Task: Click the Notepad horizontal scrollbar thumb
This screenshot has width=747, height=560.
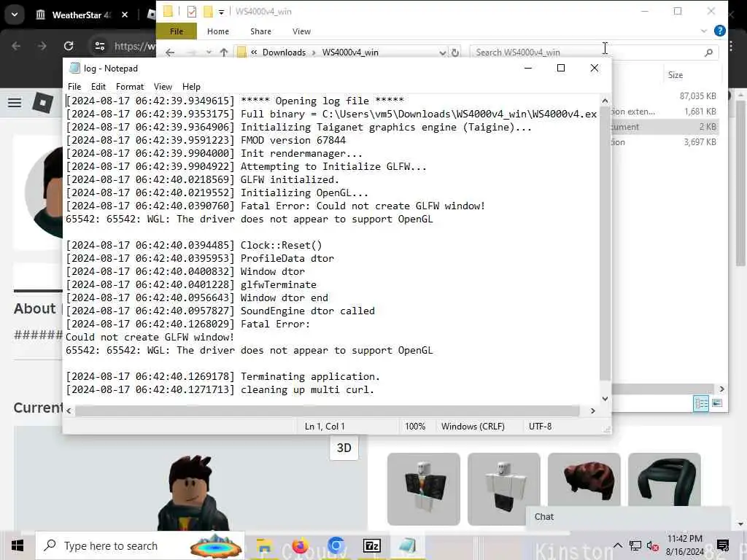Action: 328,411
